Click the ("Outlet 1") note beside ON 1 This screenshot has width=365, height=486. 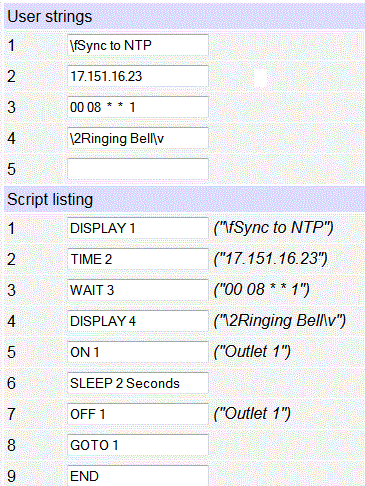[252, 352]
